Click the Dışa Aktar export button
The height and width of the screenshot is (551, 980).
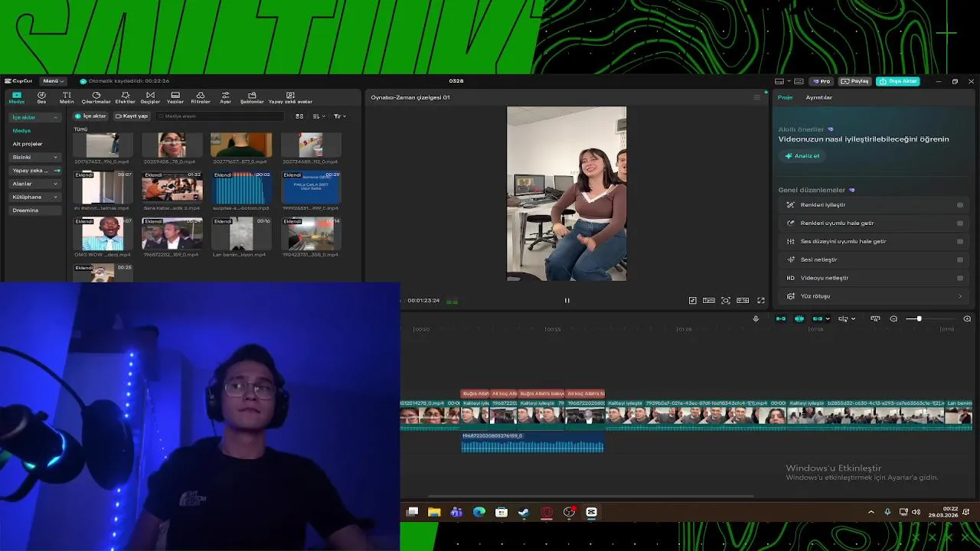(x=897, y=81)
